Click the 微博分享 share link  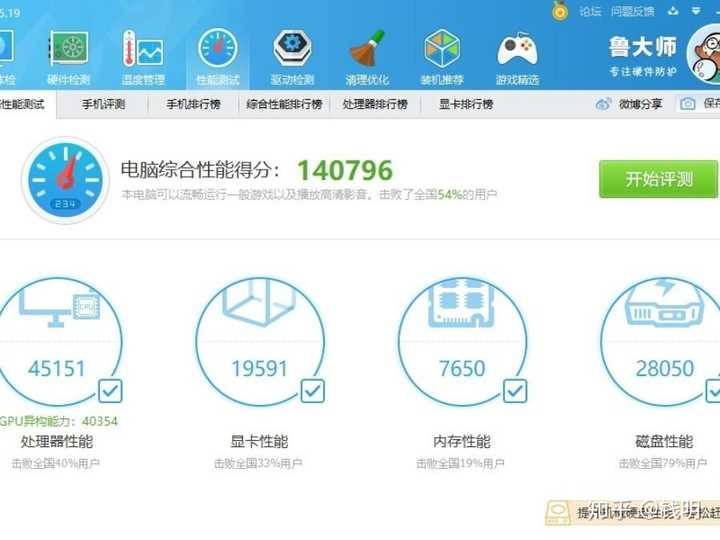[x=640, y=104]
